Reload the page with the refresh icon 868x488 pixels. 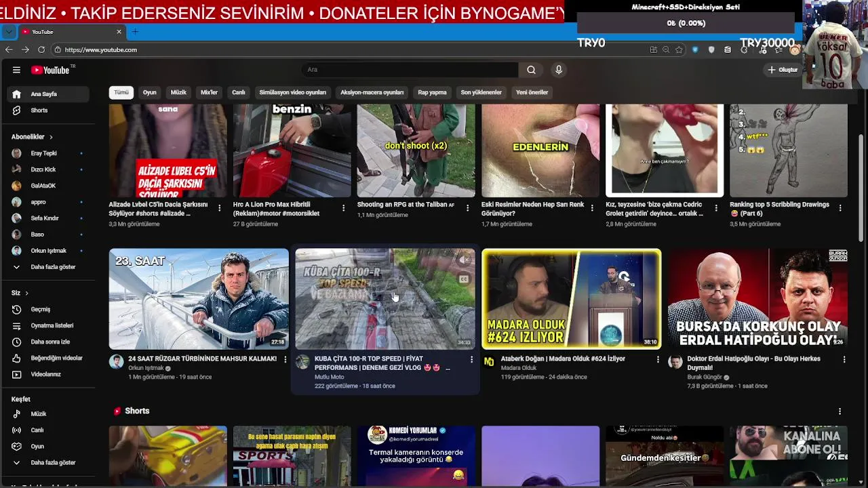tap(41, 49)
